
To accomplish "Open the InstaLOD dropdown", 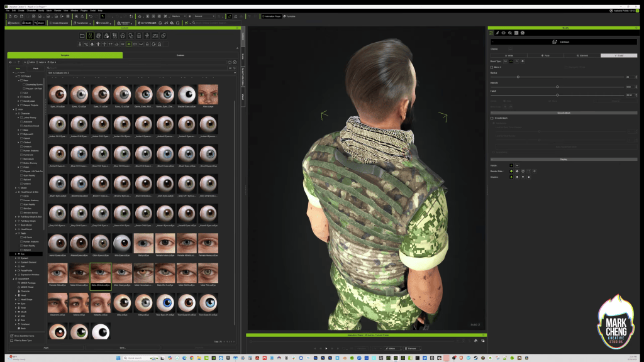I will (104, 23).
